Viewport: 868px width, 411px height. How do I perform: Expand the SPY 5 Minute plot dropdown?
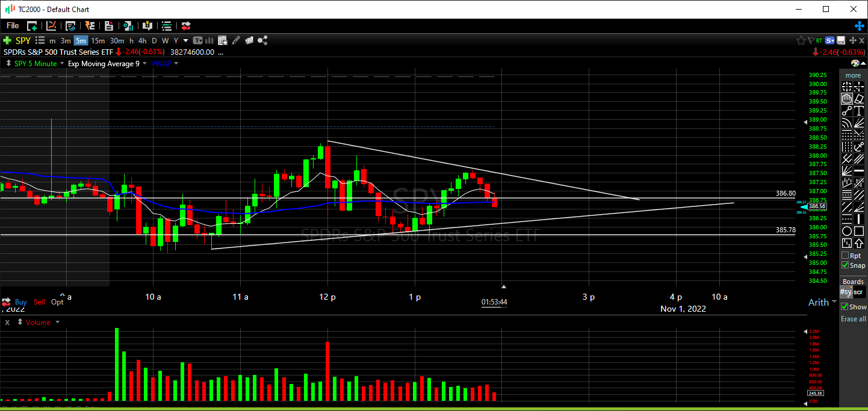(x=62, y=64)
